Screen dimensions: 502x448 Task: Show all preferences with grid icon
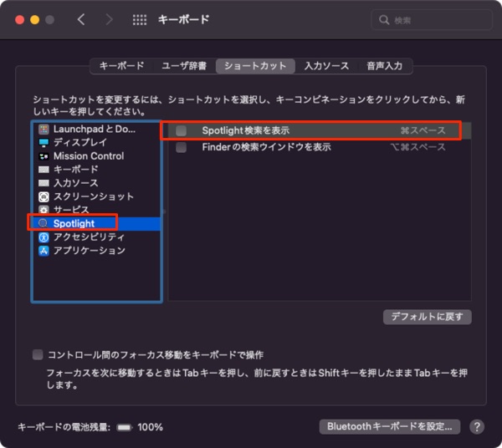(140, 20)
